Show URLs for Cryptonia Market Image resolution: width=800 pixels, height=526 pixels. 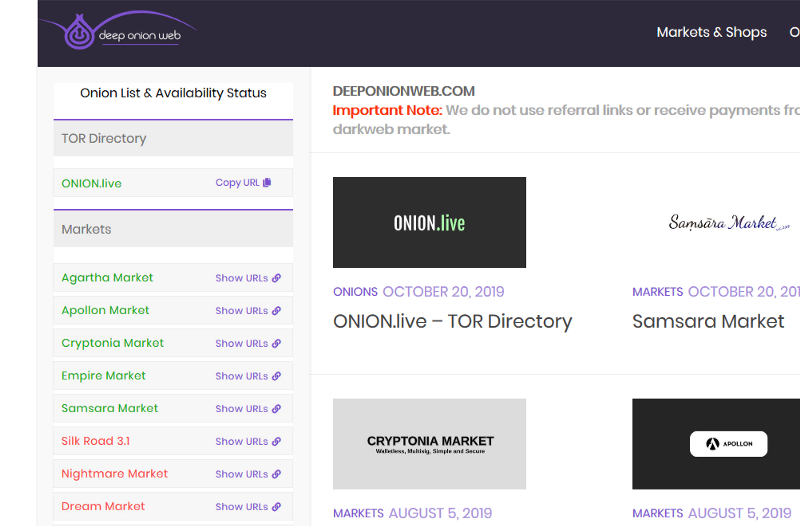(241, 343)
